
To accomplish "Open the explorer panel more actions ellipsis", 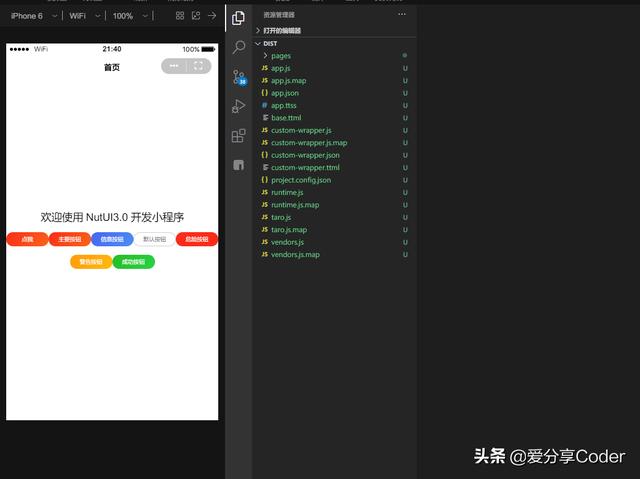I will click(402, 14).
